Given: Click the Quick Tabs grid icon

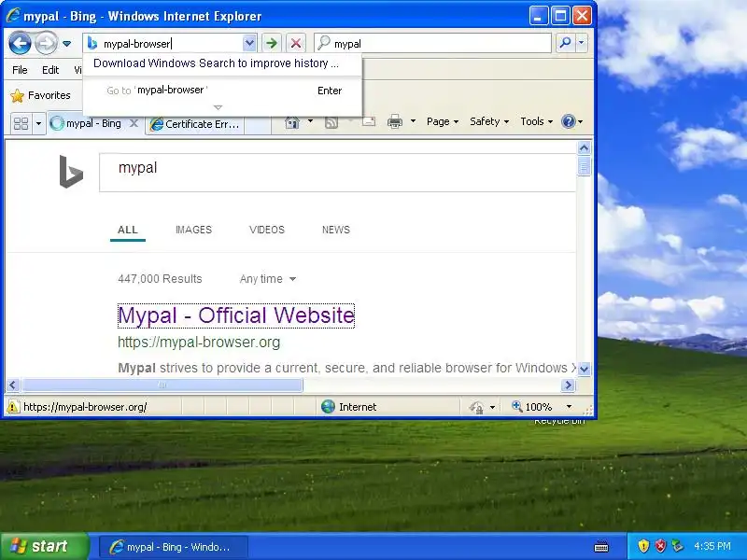Looking at the screenshot, I should coord(21,124).
